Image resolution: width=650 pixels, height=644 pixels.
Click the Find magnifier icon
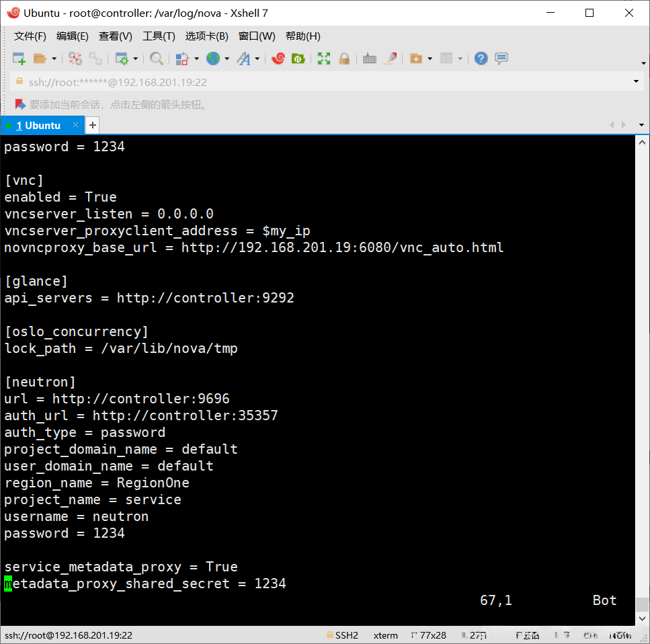[156, 58]
